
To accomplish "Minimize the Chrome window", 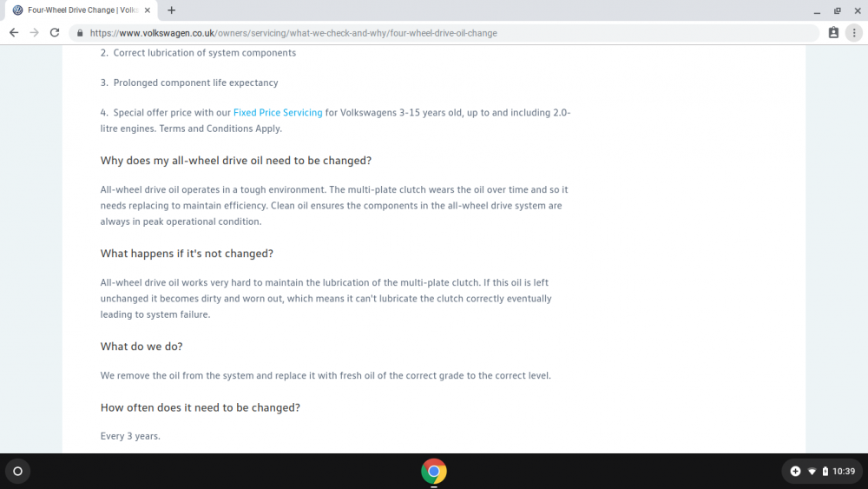I will point(817,10).
